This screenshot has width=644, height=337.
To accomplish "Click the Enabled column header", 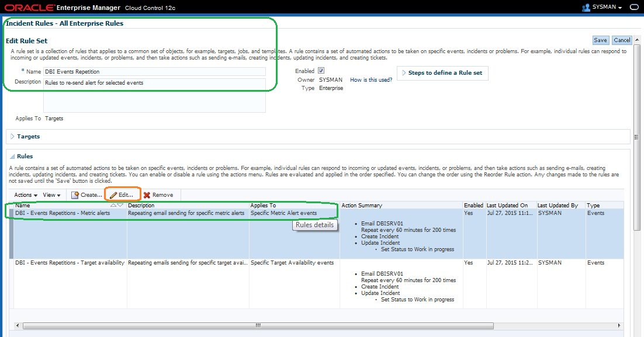I will pos(473,205).
